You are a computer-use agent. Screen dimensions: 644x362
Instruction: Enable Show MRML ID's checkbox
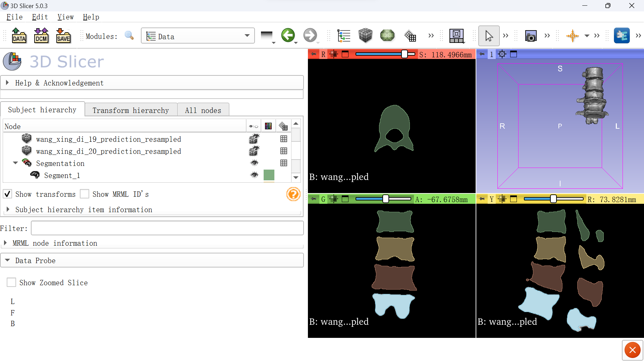[85, 194]
